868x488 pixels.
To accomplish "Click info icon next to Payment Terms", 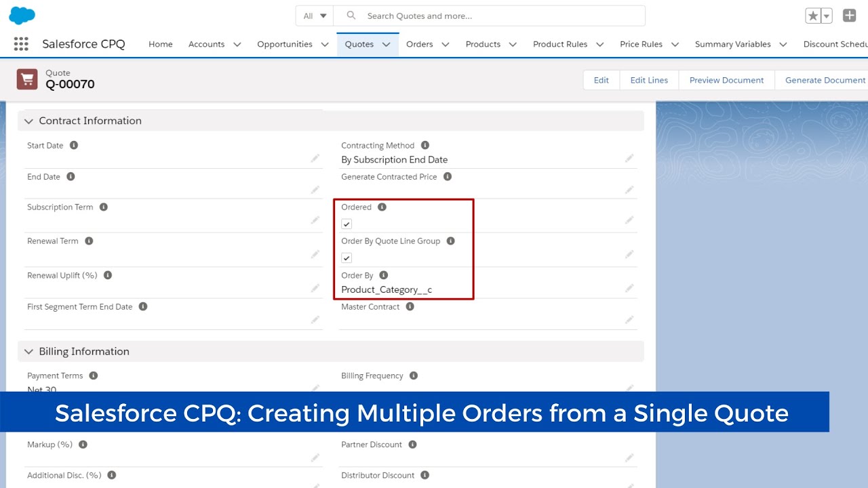I will (94, 375).
